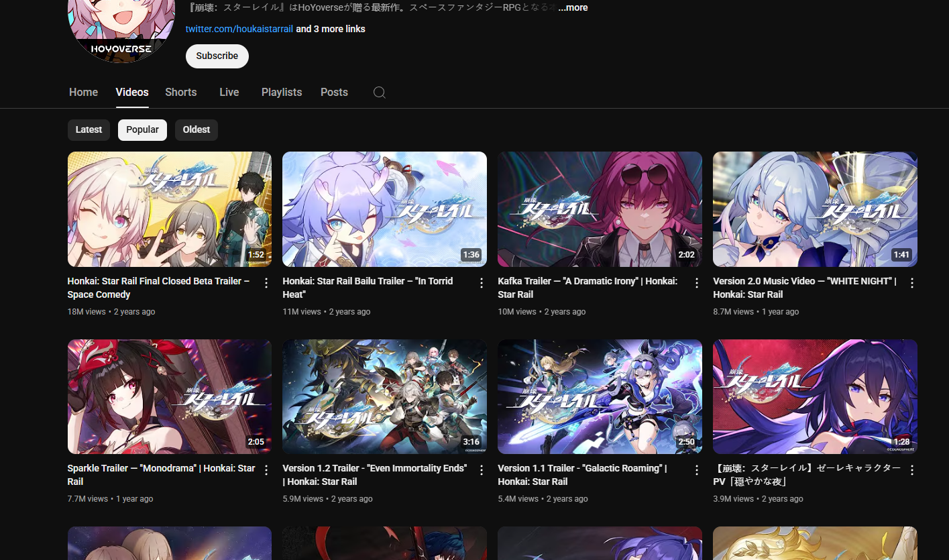Image resolution: width=949 pixels, height=560 pixels.
Task: Open 'Galactic Roaming' trailer title
Action: click(x=582, y=475)
